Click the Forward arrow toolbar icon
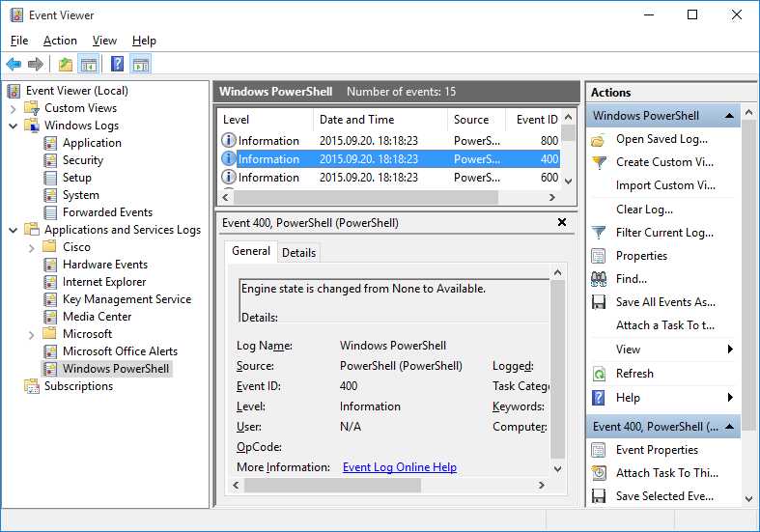 [36, 64]
